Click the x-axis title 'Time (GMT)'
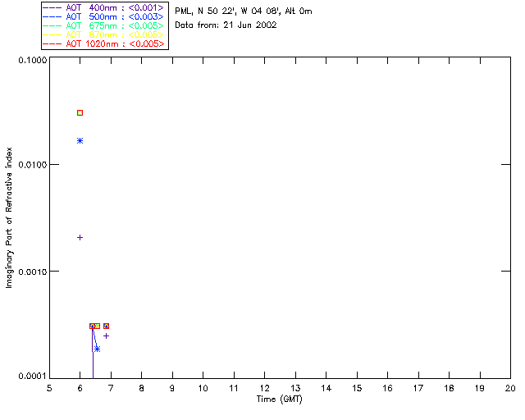 [279, 399]
